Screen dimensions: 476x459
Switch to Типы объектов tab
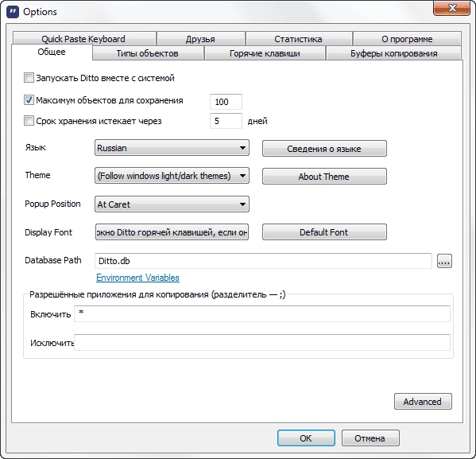148,53
